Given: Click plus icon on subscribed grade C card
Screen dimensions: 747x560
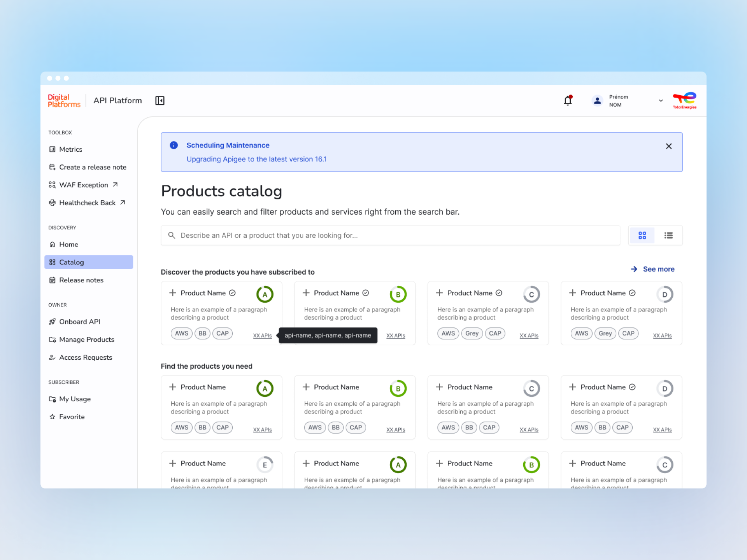Looking at the screenshot, I should point(439,293).
